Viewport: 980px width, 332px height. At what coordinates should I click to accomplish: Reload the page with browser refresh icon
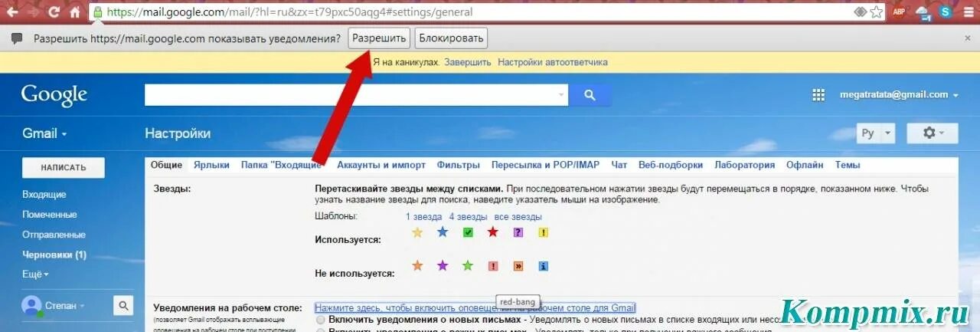click(x=54, y=12)
